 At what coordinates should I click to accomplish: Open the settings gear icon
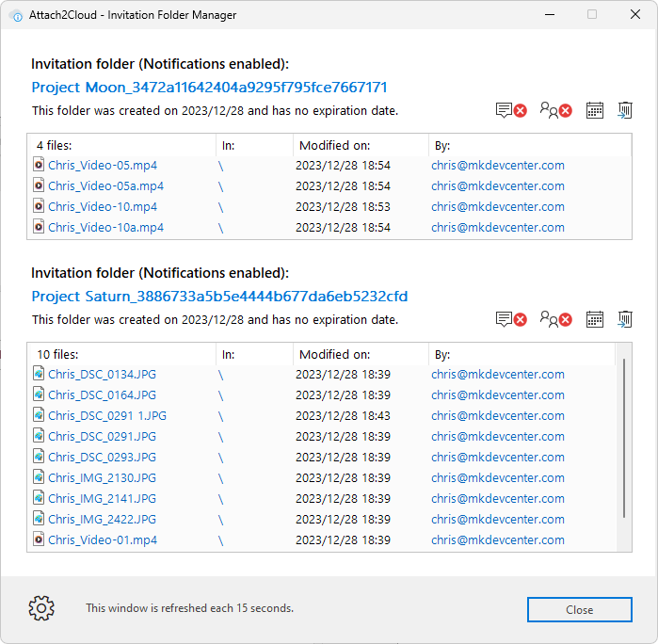click(x=41, y=608)
